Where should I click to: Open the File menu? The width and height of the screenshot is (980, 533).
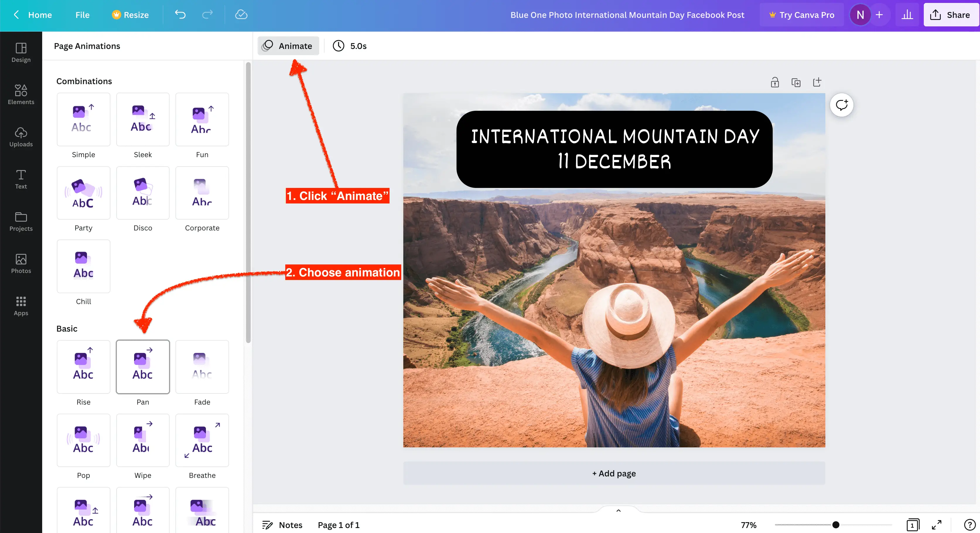[x=82, y=15]
